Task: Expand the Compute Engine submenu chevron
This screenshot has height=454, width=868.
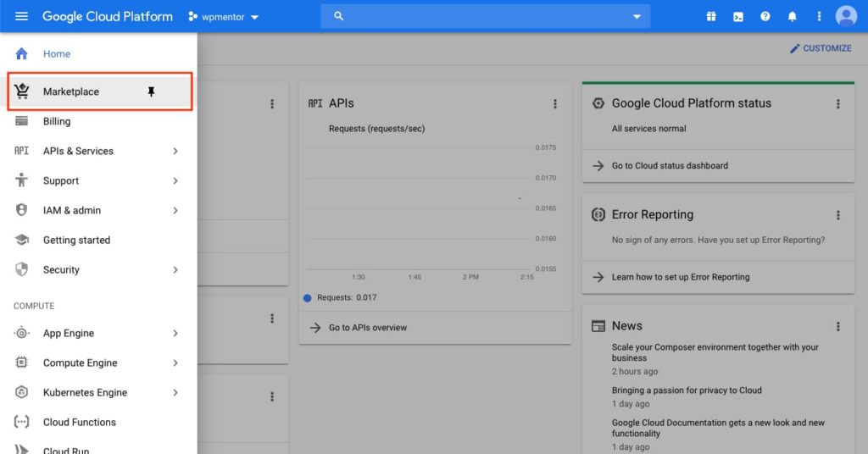Action: [x=175, y=363]
